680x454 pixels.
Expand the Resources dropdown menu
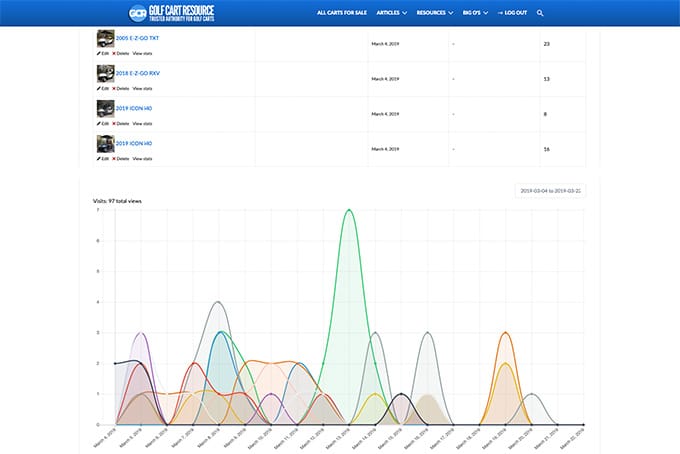[435, 13]
